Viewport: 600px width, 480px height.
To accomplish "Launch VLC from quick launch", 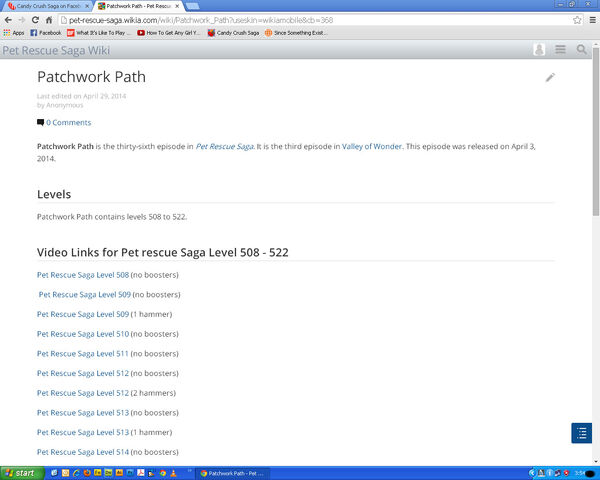I will [173, 473].
